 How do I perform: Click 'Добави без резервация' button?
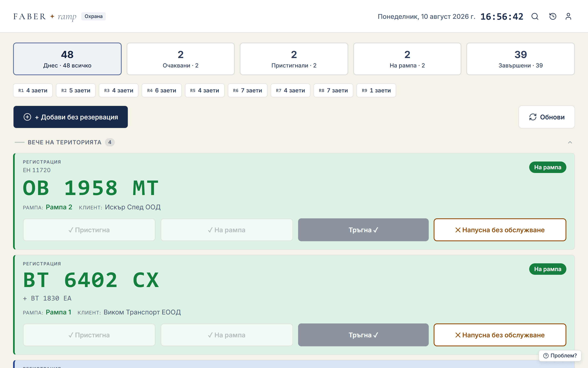[70, 117]
